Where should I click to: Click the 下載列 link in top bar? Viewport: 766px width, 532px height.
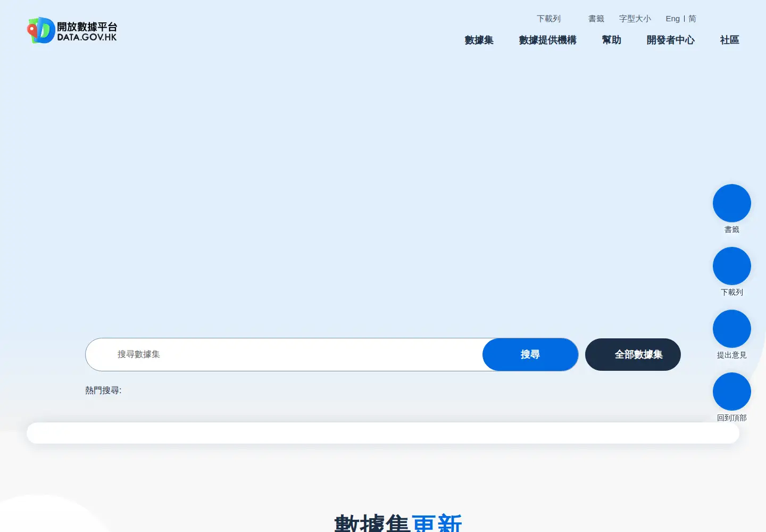pos(548,19)
